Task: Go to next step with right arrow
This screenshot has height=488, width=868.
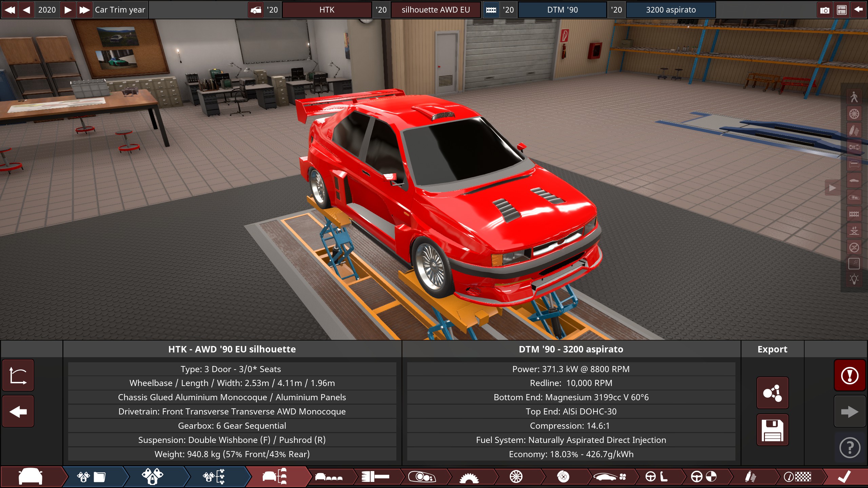Action: (x=850, y=412)
